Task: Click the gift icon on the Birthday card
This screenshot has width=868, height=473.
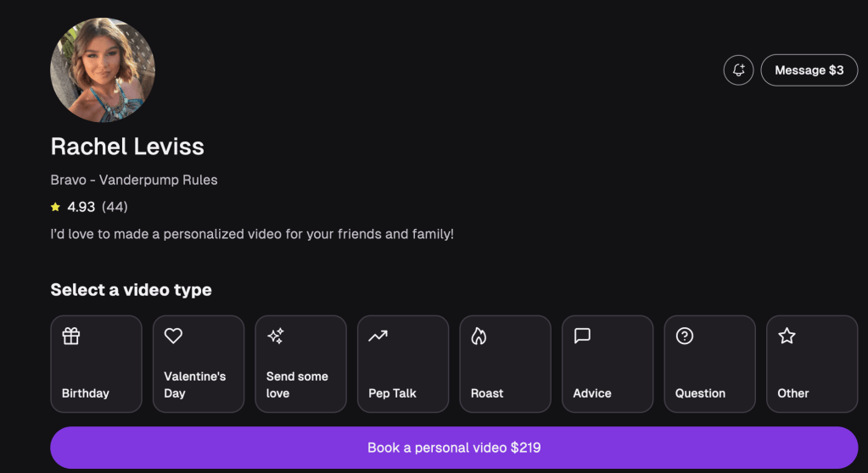Action: (71, 337)
